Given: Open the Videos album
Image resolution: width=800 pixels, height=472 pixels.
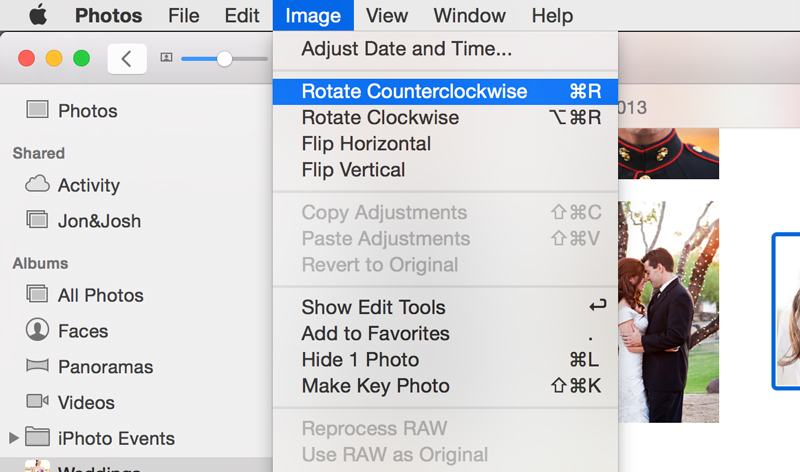Looking at the screenshot, I should (x=86, y=403).
